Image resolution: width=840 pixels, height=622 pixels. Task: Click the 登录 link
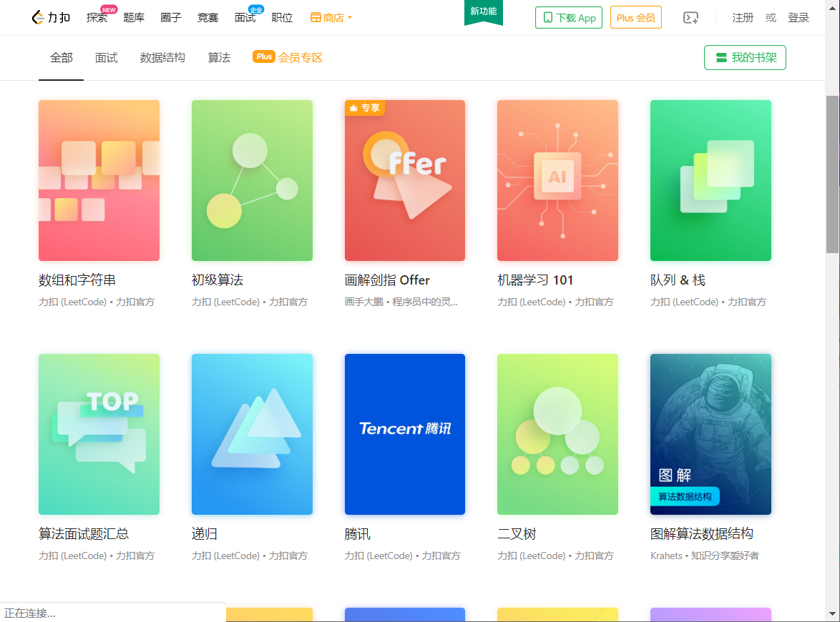799,18
